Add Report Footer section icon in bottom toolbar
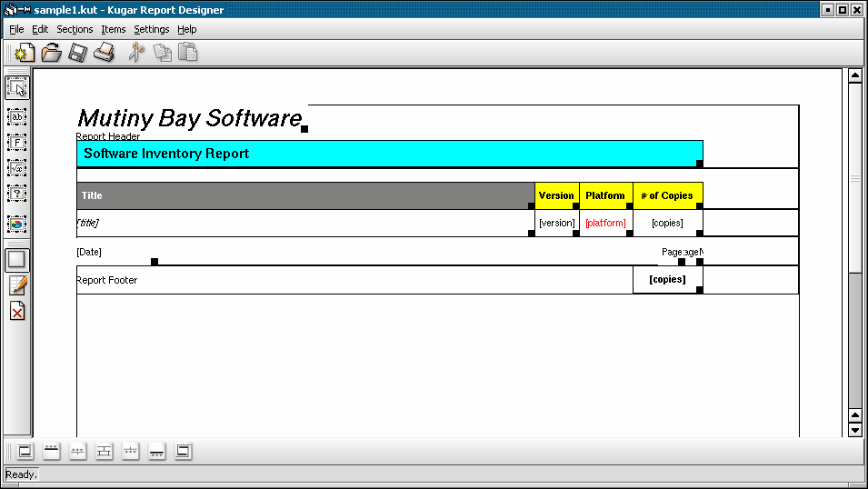This screenshot has height=489, width=868. point(184,452)
